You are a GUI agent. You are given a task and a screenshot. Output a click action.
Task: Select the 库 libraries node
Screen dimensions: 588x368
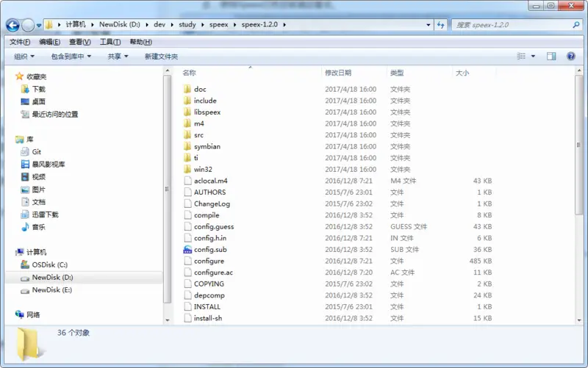coord(25,140)
